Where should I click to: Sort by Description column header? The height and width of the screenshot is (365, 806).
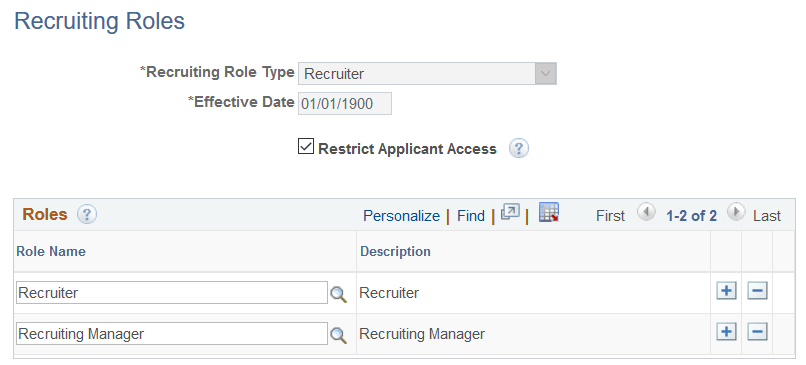[x=395, y=251]
